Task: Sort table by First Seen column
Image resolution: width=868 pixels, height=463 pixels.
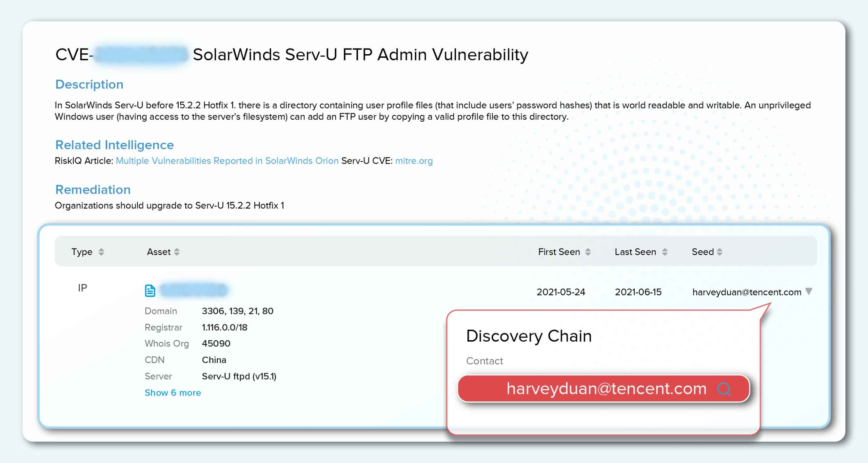Action: [x=588, y=252]
